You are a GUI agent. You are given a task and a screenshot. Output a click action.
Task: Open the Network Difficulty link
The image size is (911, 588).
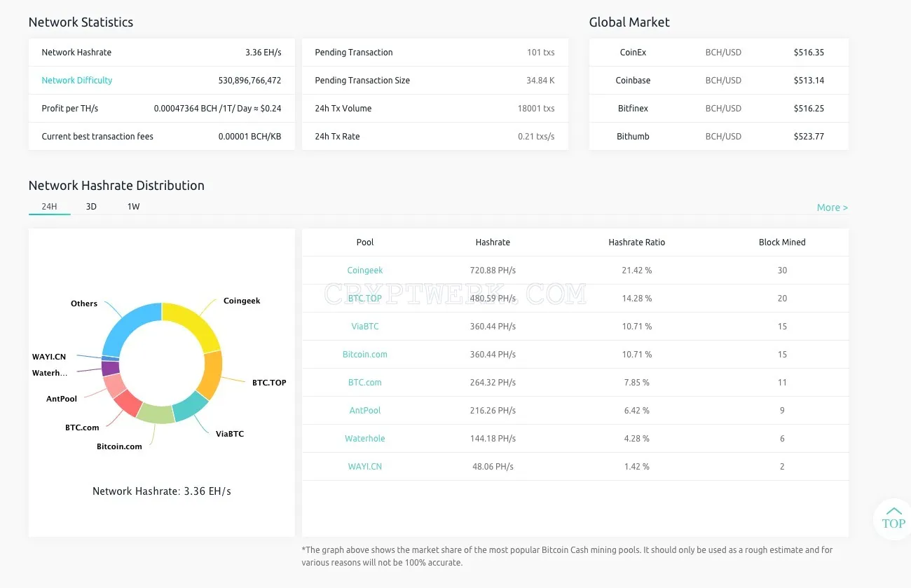click(x=77, y=81)
